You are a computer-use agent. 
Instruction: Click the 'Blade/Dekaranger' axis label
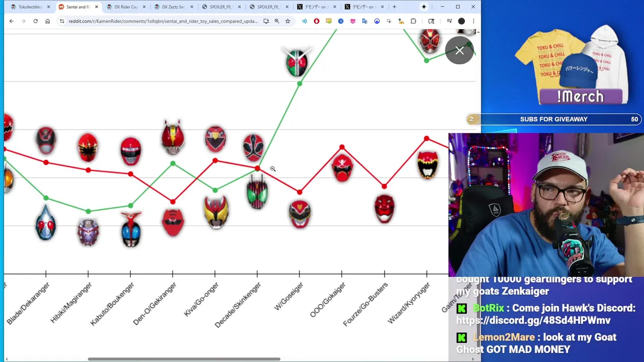click(x=28, y=303)
